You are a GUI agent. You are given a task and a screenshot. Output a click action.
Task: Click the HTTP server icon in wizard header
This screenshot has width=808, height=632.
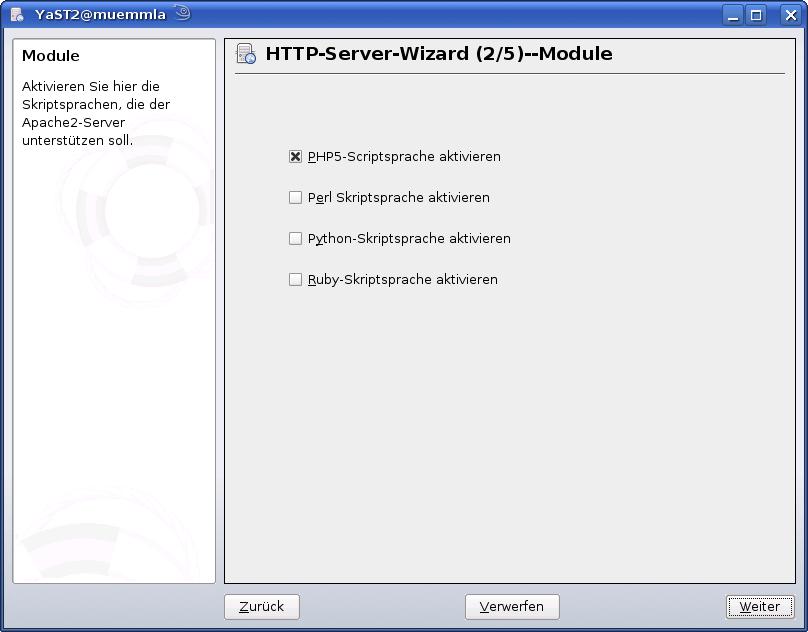coord(243,52)
